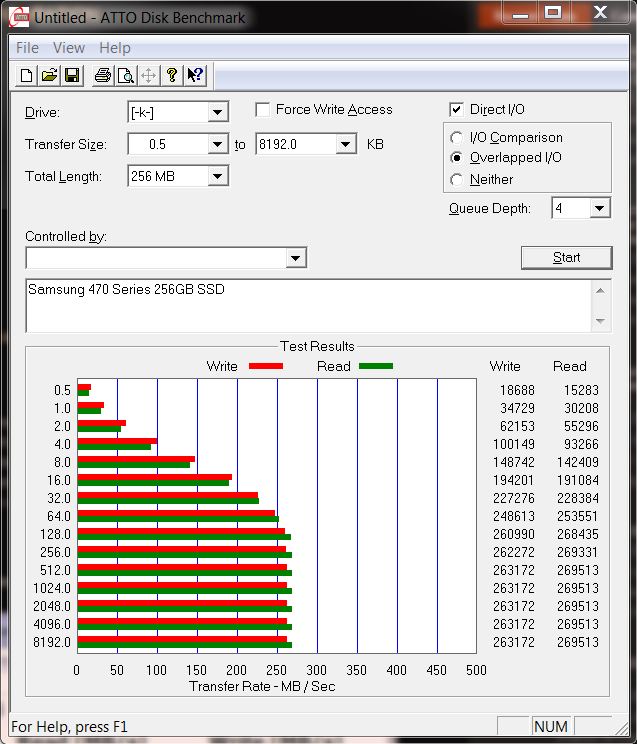The height and width of the screenshot is (744, 637).
Task: Open the View menu
Action: coord(69,48)
